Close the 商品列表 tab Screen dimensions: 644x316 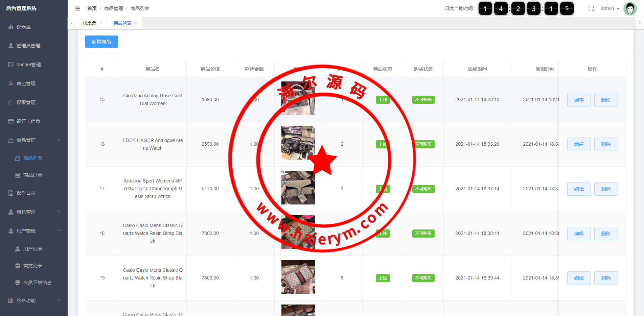[136, 23]
